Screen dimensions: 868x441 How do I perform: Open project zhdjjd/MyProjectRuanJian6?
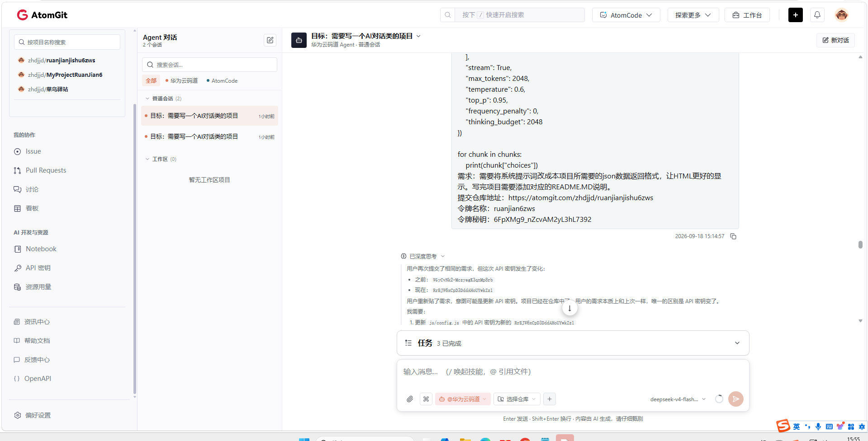(x=65, y=75)
